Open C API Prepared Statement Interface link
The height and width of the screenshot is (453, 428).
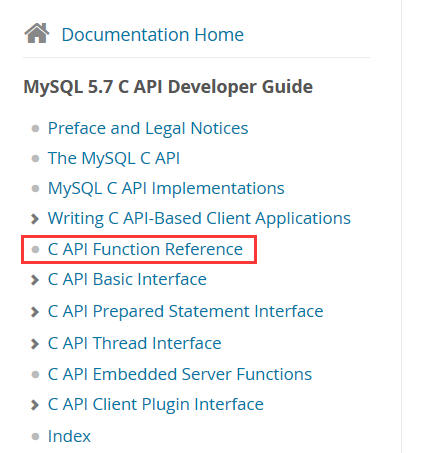[185, 312]
